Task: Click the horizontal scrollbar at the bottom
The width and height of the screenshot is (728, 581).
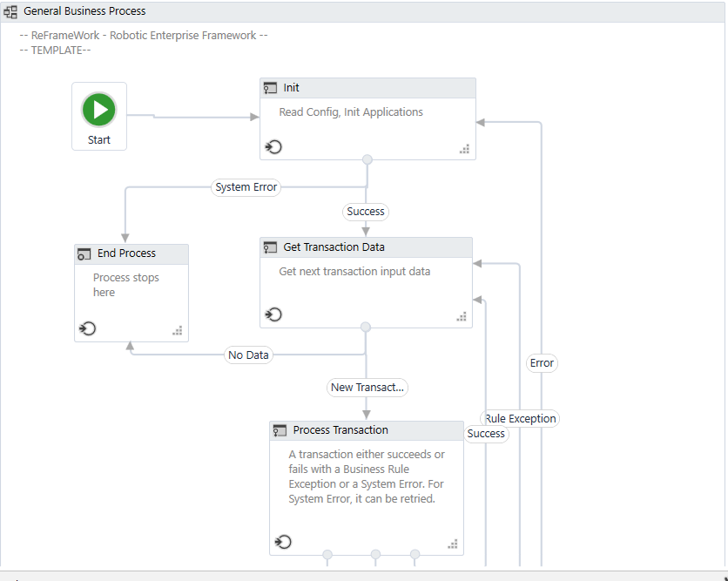Action: [x=348, y=576]
